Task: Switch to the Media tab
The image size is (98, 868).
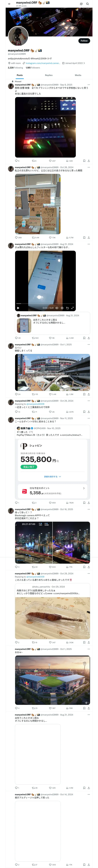Action: click(x=78, y=75)
